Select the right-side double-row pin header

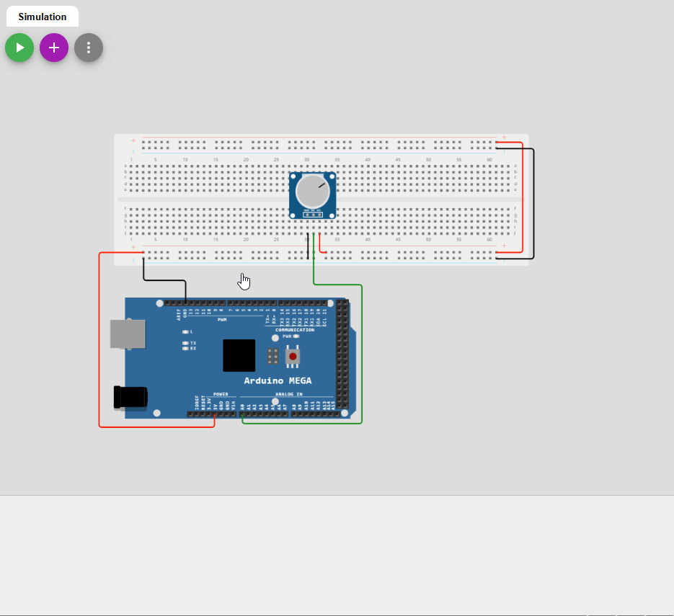(342, 354)
